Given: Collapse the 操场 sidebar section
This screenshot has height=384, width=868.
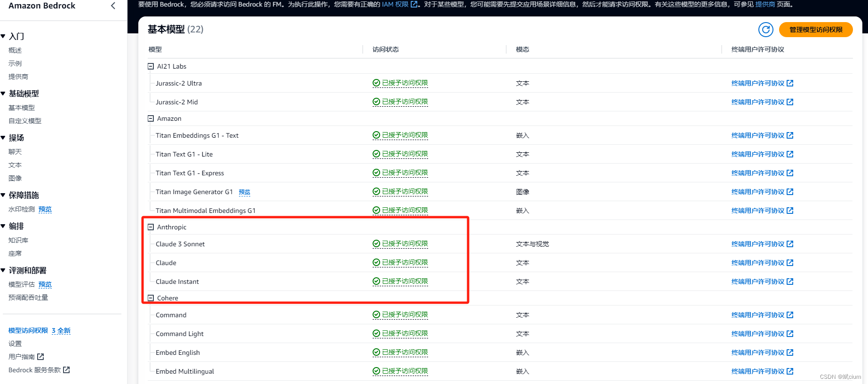Looking at the screenshot, I should (x=3, y=138).
